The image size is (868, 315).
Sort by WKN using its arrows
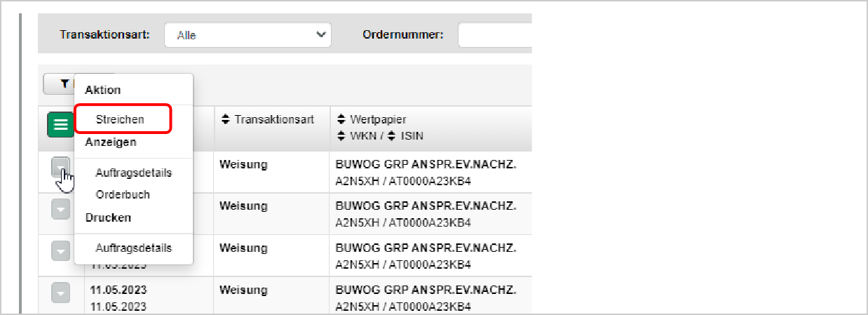tap(341, 135)
